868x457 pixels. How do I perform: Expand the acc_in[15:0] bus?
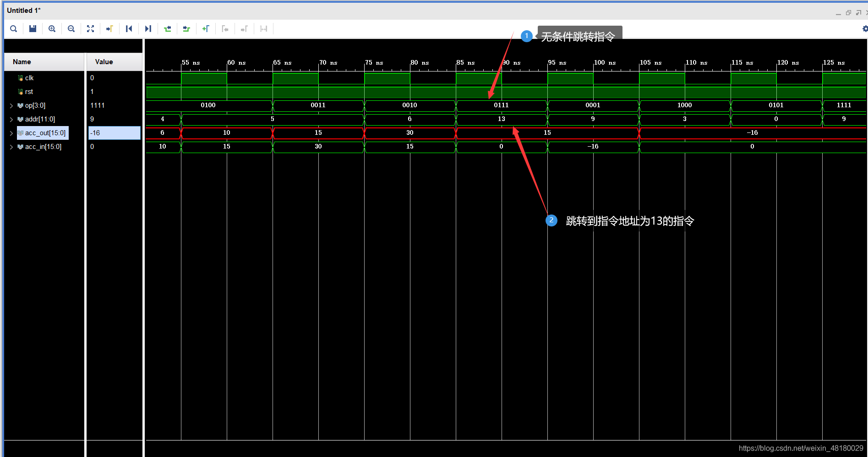[x=11, y=147]
